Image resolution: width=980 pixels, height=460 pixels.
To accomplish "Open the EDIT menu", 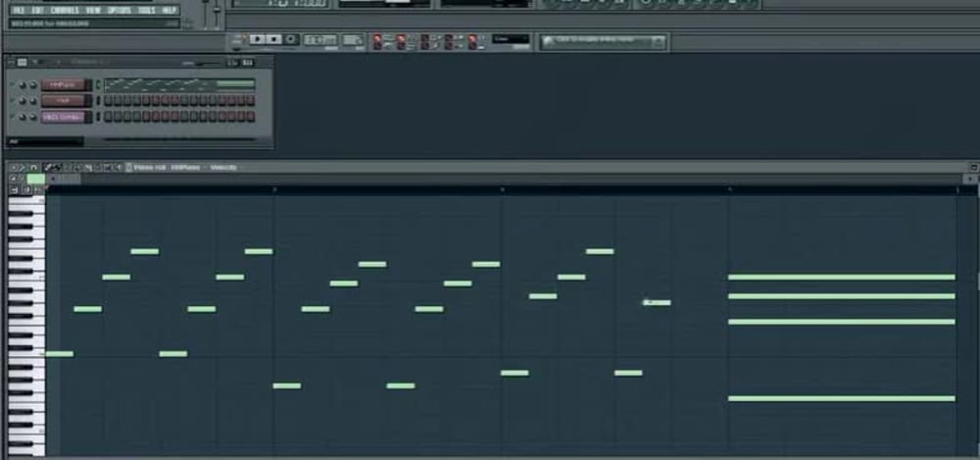I will point(37,10).
